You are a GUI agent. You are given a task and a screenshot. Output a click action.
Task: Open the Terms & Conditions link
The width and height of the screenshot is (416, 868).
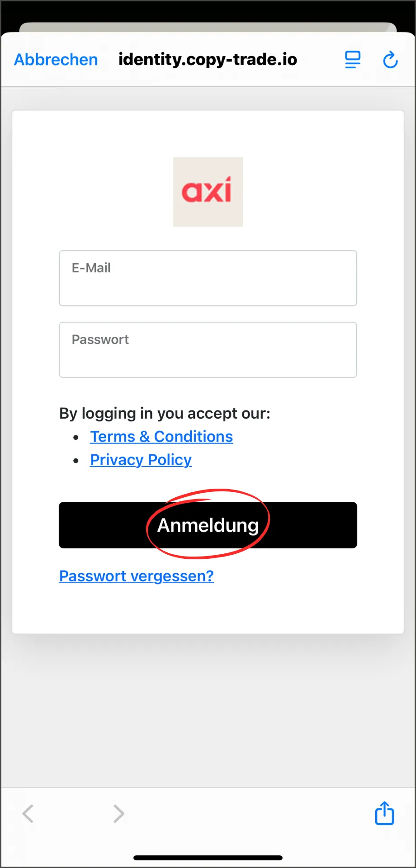[x=161, y=437]
